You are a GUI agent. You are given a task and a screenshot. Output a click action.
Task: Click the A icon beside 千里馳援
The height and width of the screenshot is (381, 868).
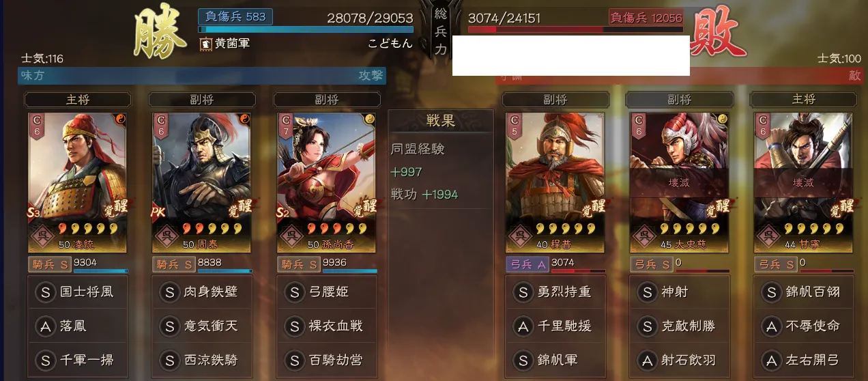523,326
